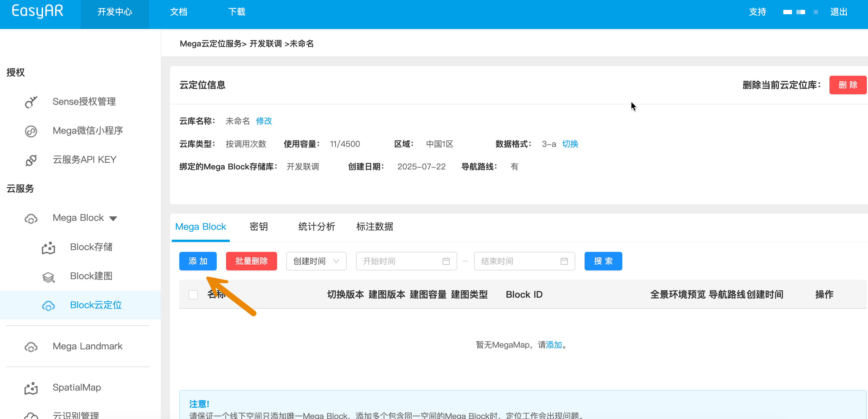Switch to the 密钥 tab

pos(258,227)
